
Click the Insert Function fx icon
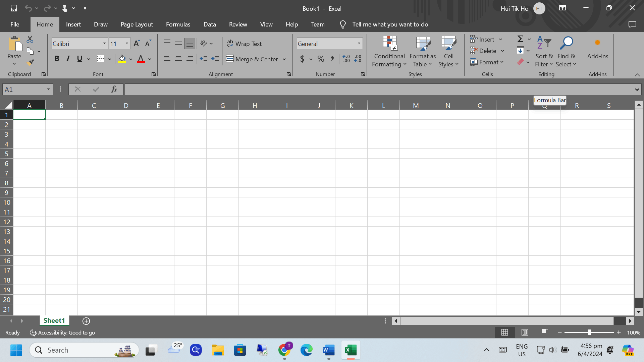[114, 89]
